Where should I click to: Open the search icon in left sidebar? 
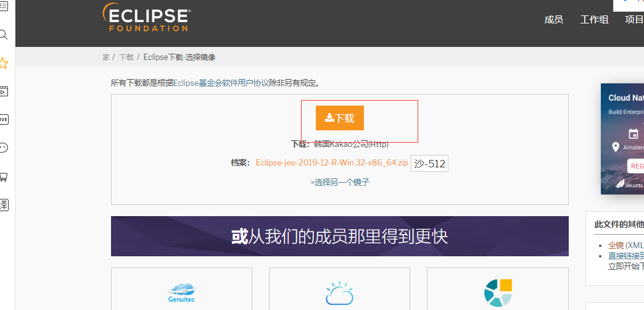coord(3,35)
